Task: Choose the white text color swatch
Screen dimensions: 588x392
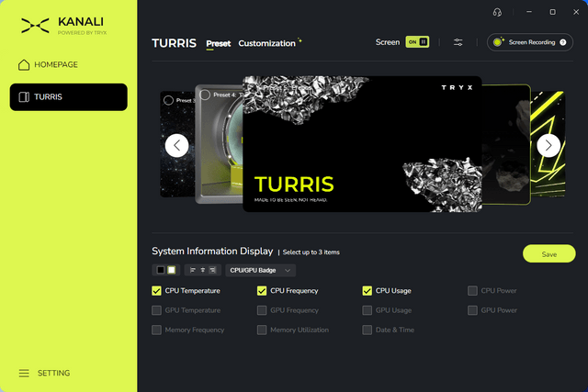Action: pyautogui.click(x=172, y=270)
